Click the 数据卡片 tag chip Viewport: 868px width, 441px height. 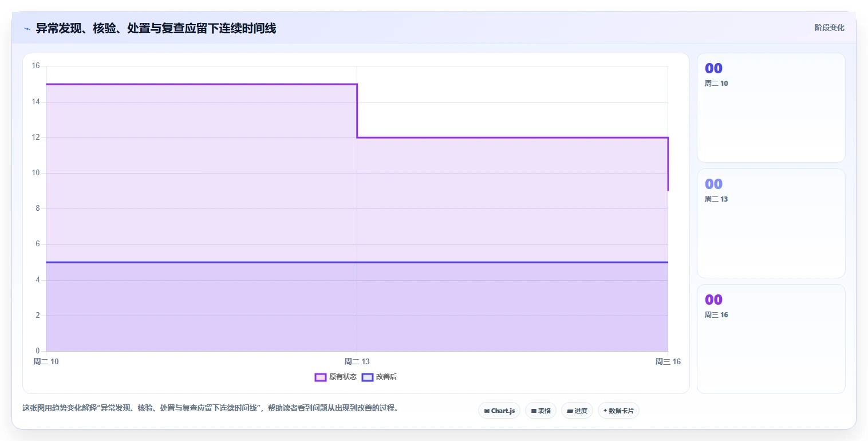[618, 411]
